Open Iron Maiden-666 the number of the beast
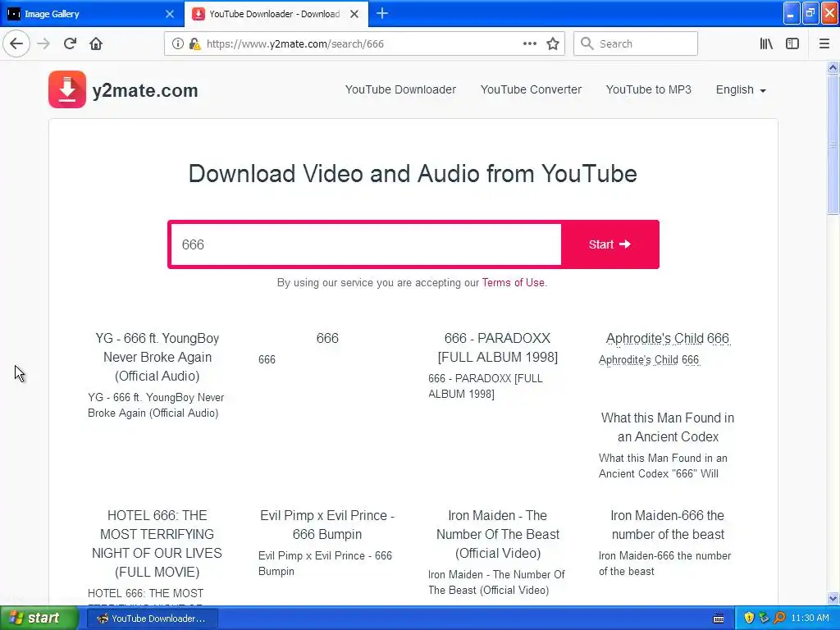The image size is (840, 630). tap(668, 524)
